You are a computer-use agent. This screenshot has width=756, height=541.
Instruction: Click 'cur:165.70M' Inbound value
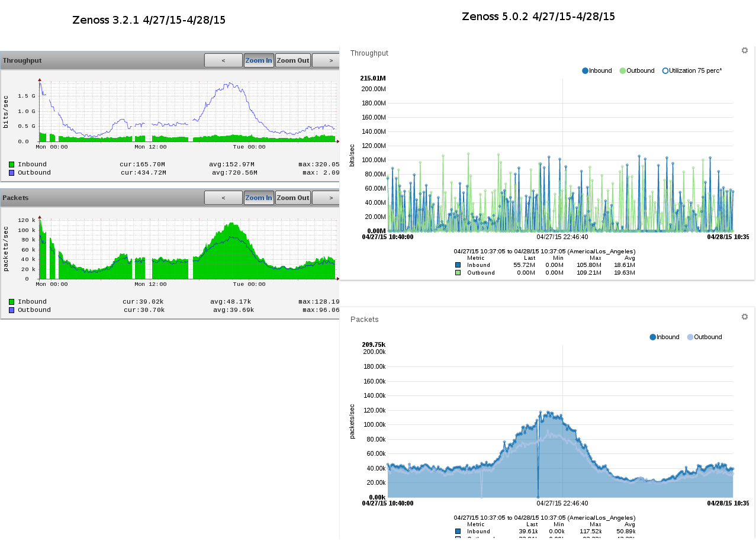(x=142, y=165)
